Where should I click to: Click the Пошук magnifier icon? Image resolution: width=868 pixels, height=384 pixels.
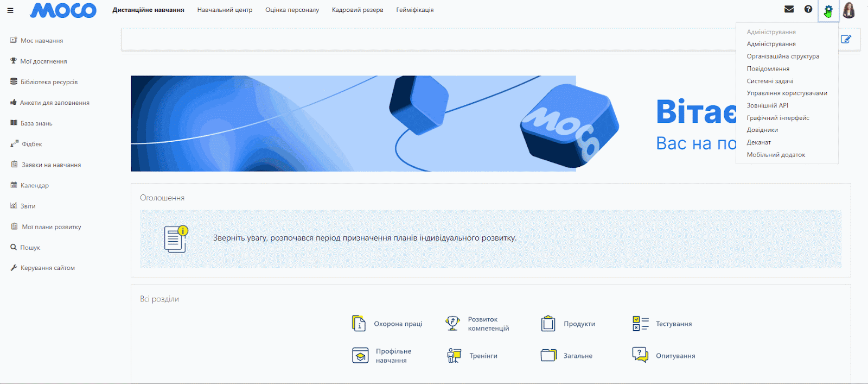14,247
